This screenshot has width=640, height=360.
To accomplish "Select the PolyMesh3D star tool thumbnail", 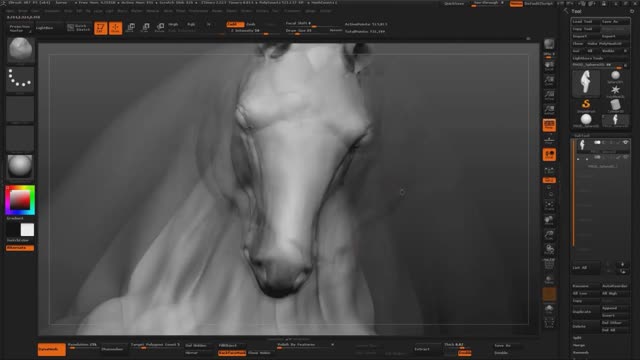I will pyautogui.click(x=616, y=91).
